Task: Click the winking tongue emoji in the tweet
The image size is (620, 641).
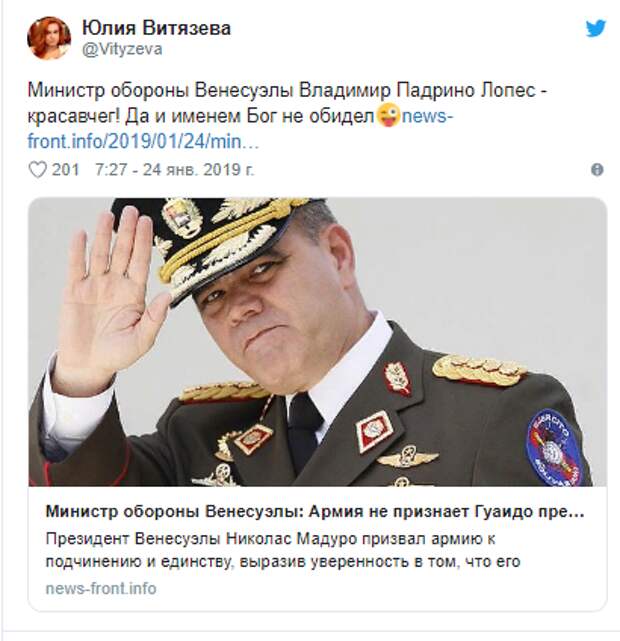Action: pos(388,116)
